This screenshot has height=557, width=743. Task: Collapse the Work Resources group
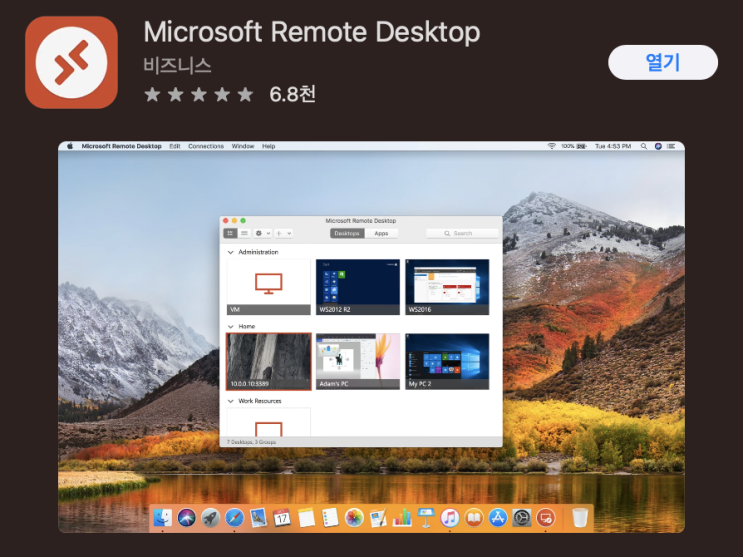[x=230, y=401]
